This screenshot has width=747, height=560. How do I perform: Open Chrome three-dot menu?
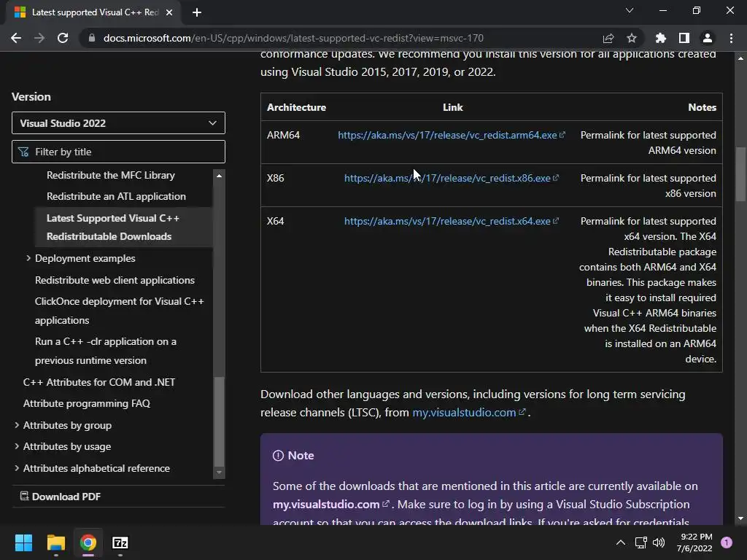731,38
